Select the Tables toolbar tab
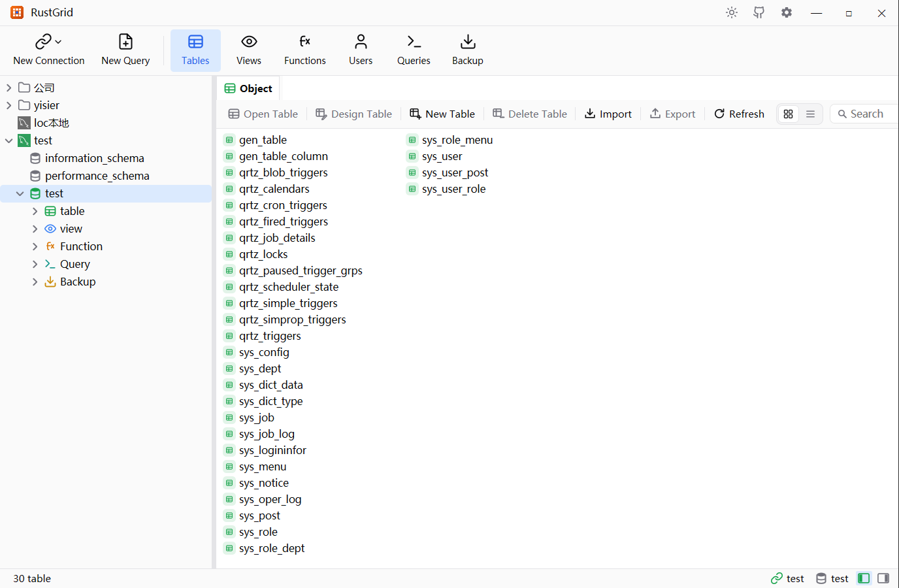The height and width of the screenshot is (588, 899). [x=195, y=50]
